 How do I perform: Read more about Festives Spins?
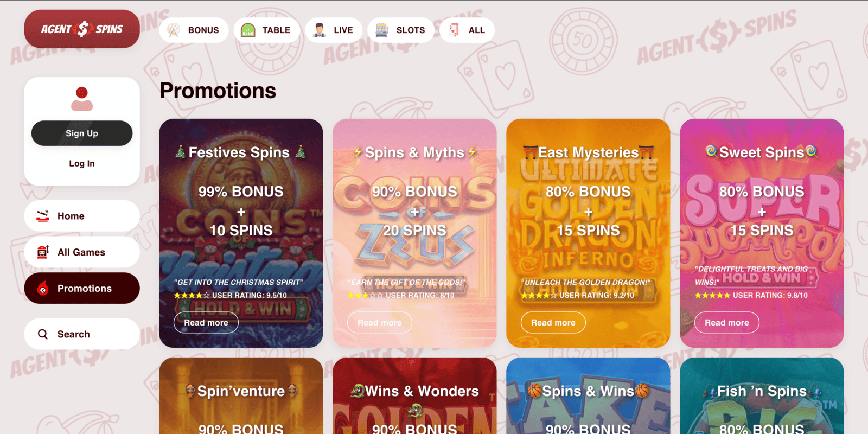(206, 323)
